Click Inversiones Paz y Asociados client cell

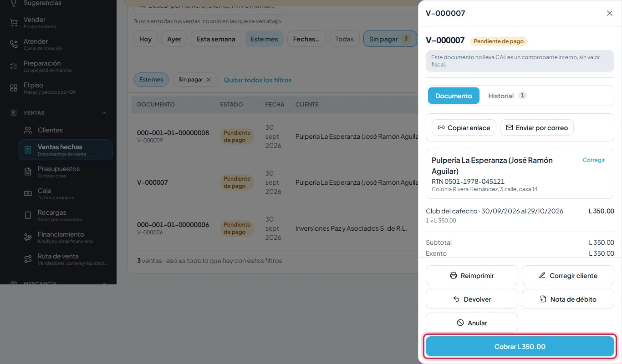click(351, 228)
